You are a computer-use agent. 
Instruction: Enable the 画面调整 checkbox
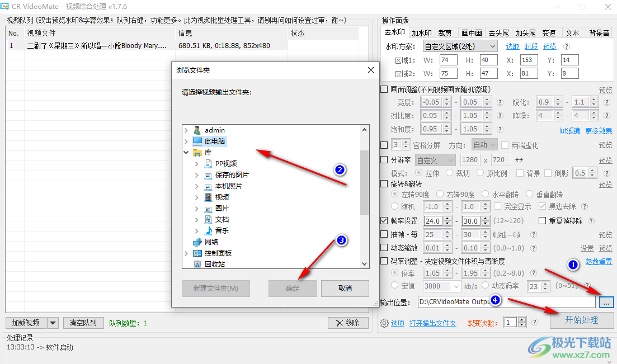click(x=384, y=89)
